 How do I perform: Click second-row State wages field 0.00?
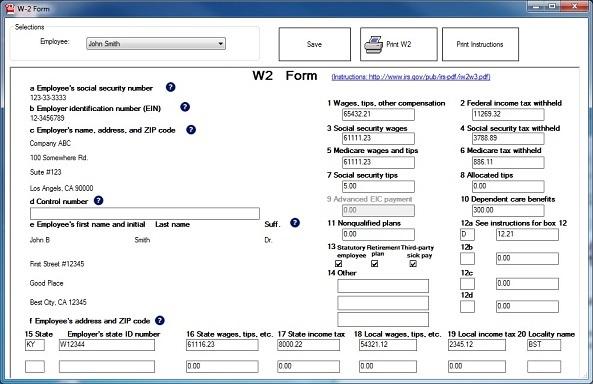(222, 366)
